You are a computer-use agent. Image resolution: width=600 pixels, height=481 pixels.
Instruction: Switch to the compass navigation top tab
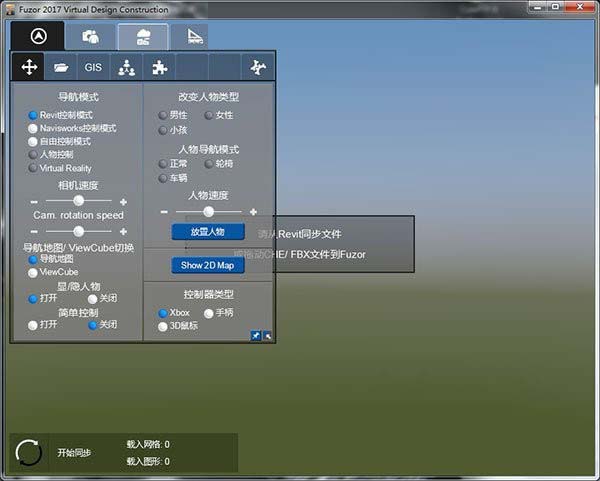[38, 35]
